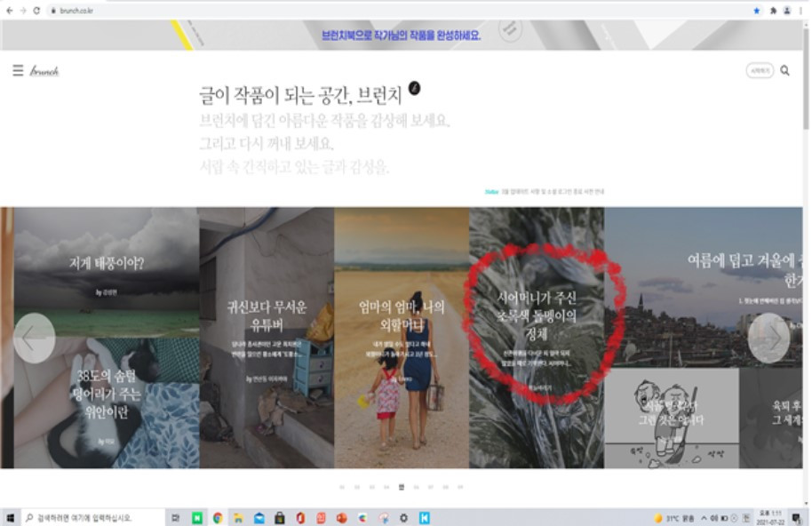
Task: Open the hamburger menu beside brunch logo
Action: [18, 70]
